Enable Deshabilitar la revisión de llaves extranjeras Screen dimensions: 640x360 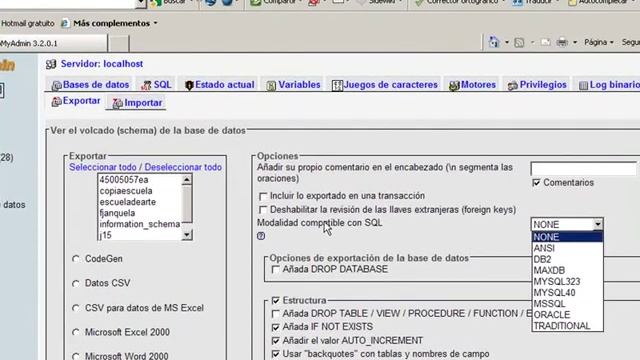click(263, 210)
